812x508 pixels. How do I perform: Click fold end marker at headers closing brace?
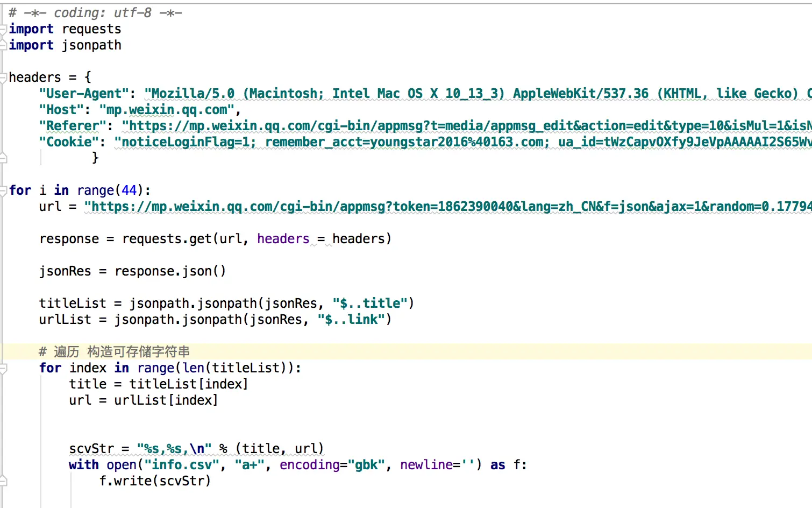pyautogui.click(x=3, y=158)
